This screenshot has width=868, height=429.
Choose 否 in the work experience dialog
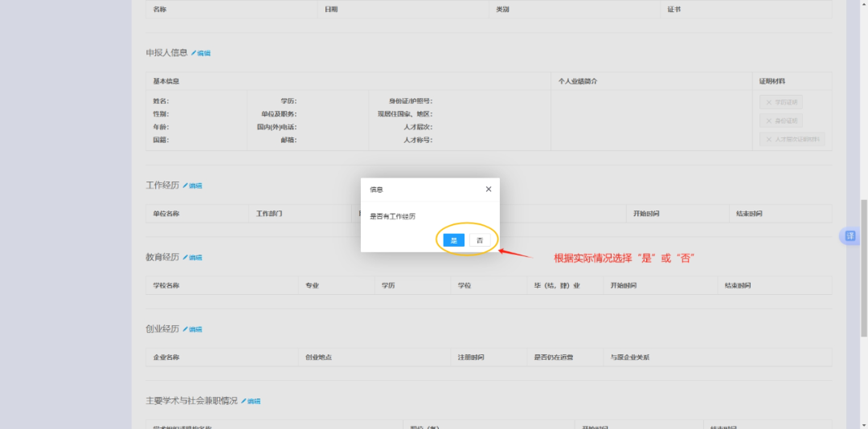[480, 240]
